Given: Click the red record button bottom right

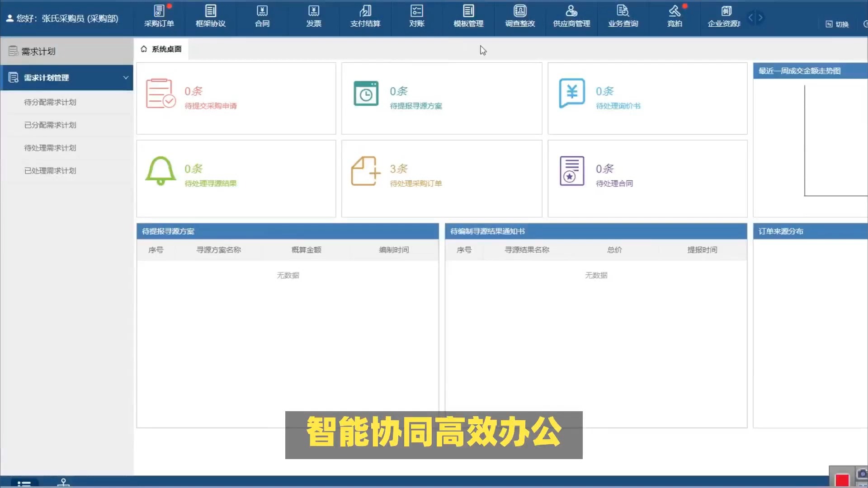Looking at the screenshot, I should click(x=842, y=480).
